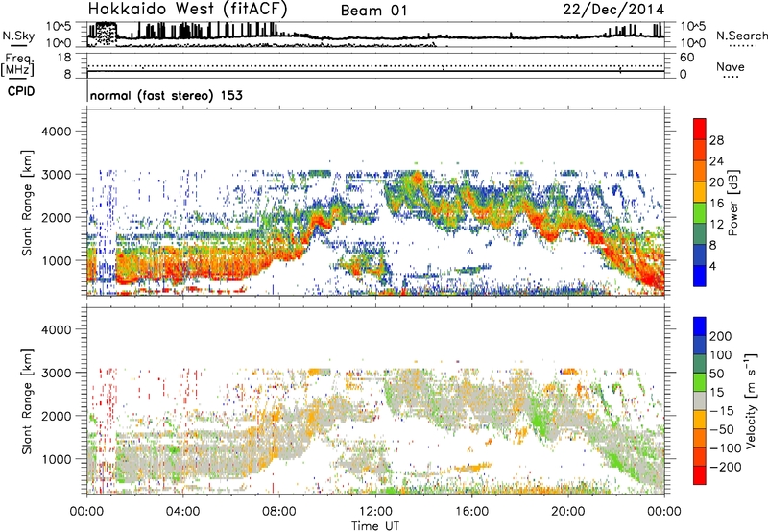Click the date '22/Dec/2014'
Image resolution: width=768 pixels, height=532 pixels.
tap(613, 10)
